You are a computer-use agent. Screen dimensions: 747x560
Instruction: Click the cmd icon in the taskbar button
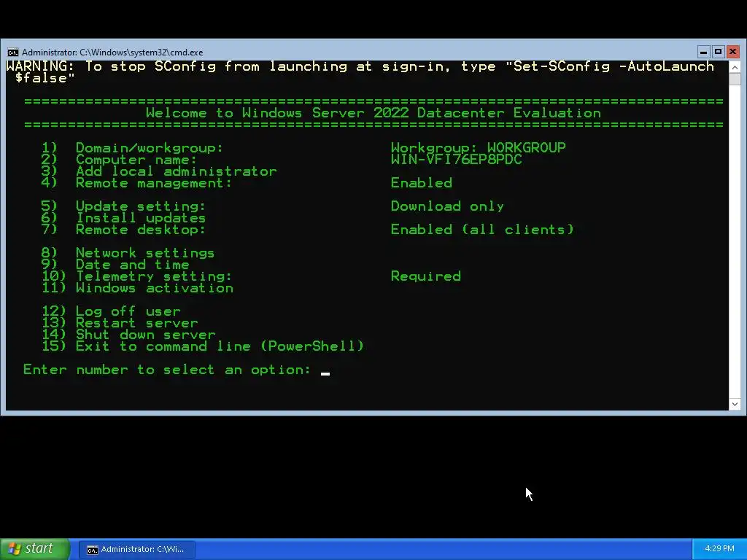point(93,550)
